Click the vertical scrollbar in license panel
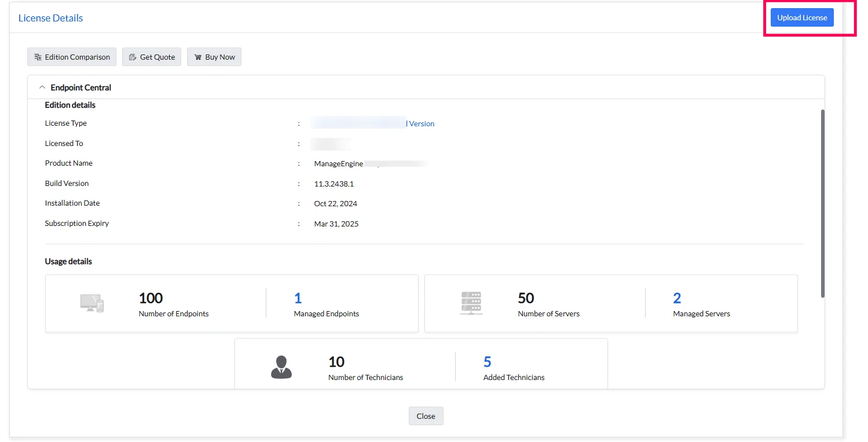 click(x=822, y=203)
